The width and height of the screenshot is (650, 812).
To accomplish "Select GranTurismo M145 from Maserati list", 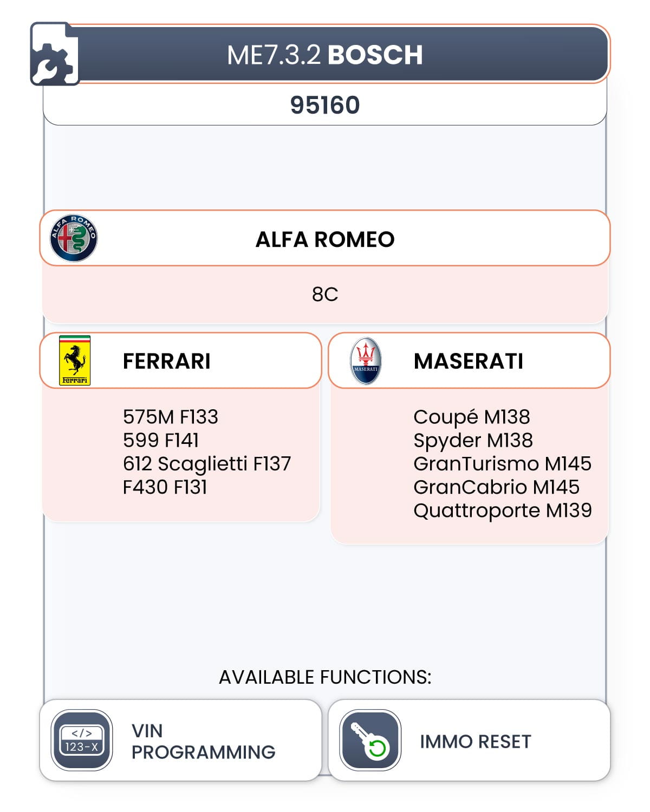I will 502,463.
